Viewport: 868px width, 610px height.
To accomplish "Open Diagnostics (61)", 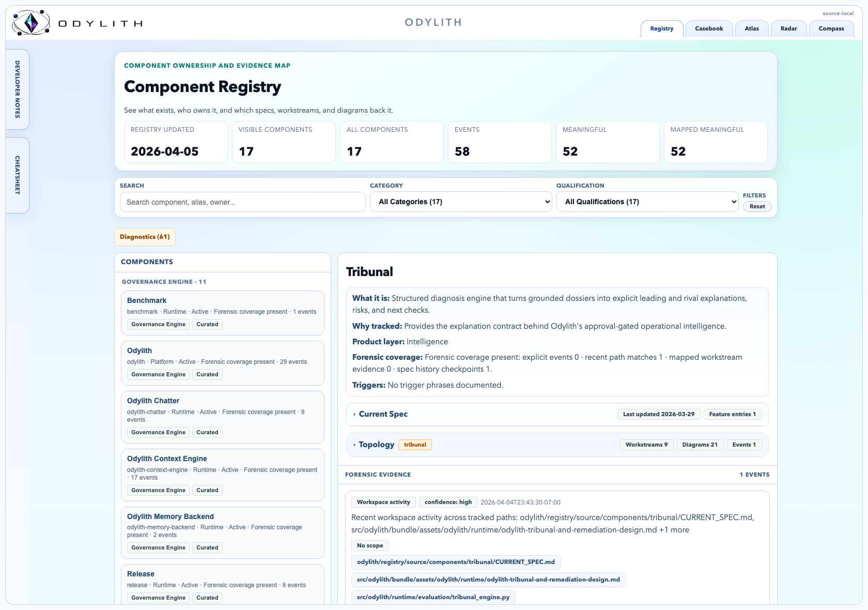I will [145, 237].
